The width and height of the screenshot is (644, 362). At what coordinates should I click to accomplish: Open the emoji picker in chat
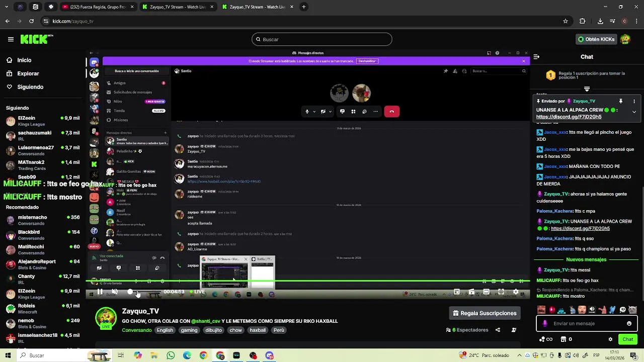click(x=629, y=323)
